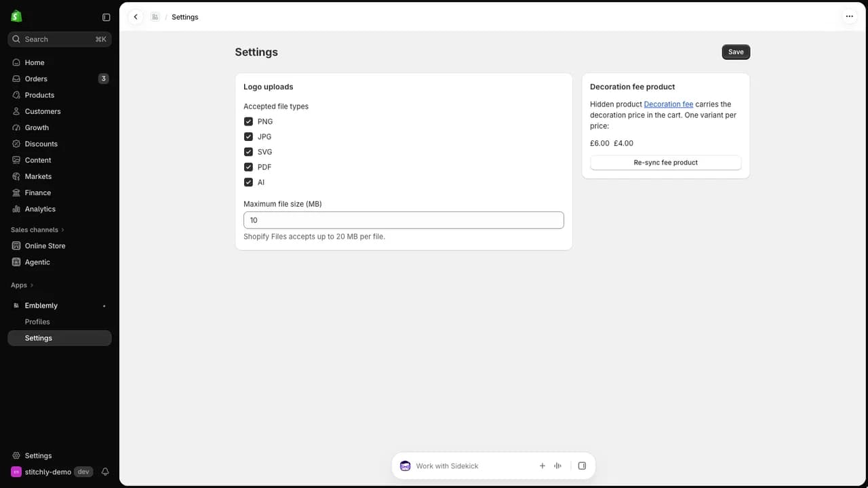Click the Discounts icon in sidebar

tap(16, 144)
